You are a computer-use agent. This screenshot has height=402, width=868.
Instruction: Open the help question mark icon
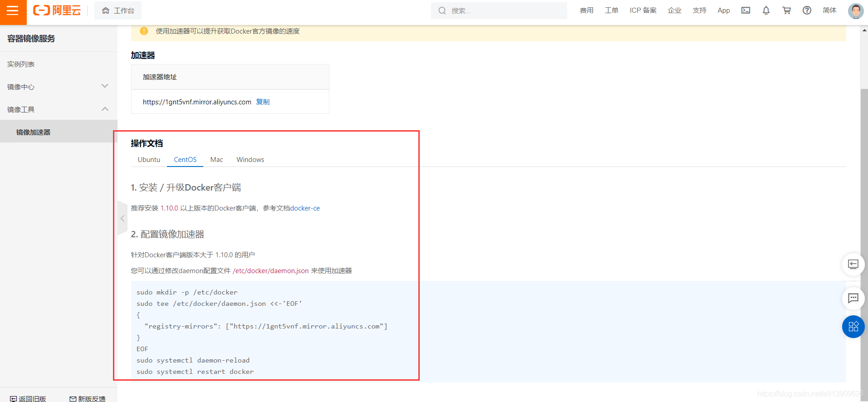(807, 10)
